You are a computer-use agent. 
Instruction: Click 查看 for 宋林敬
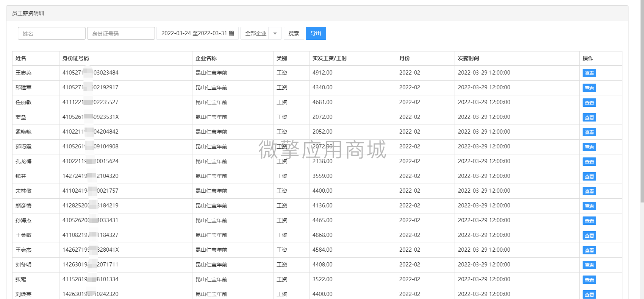(589, 191)
